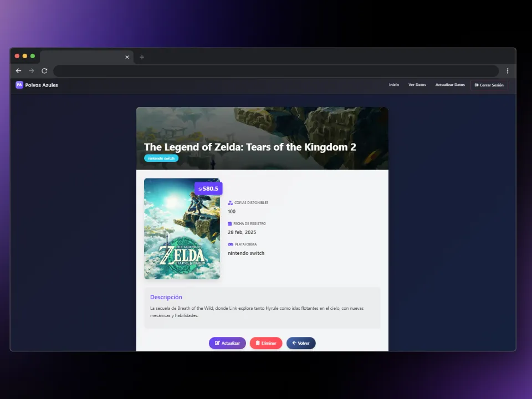This screenshot has height=399, width=532.
Task: Click the Volver back button
Action: (x=301, y=343)
